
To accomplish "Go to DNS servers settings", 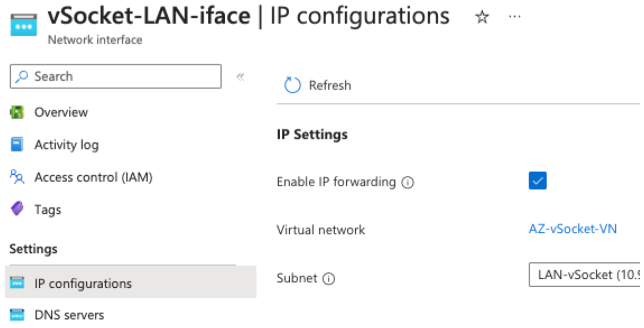I will (69, 315).
